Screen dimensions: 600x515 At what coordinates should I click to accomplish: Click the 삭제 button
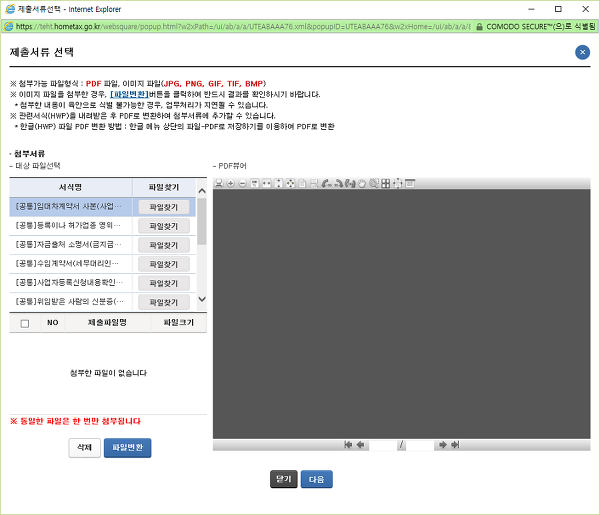[x=85, y=447]
